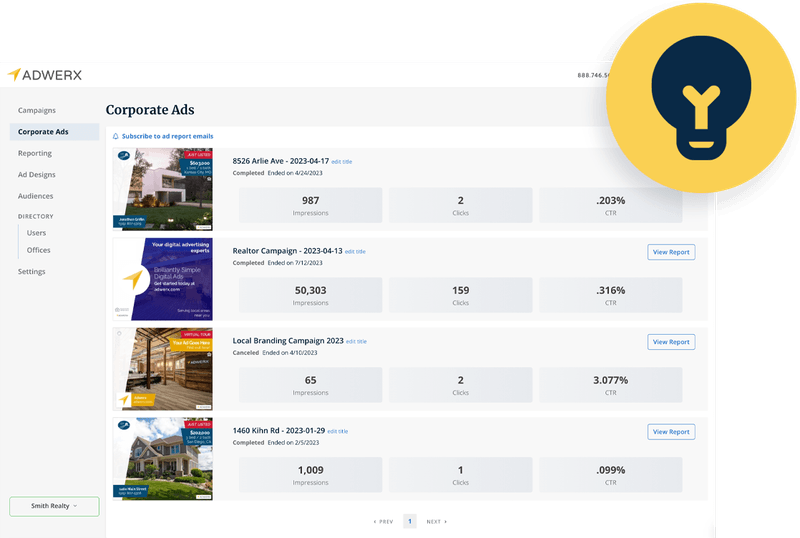Go to next page with NEXT
Screen dimensions: 800x538
point(437,522)
